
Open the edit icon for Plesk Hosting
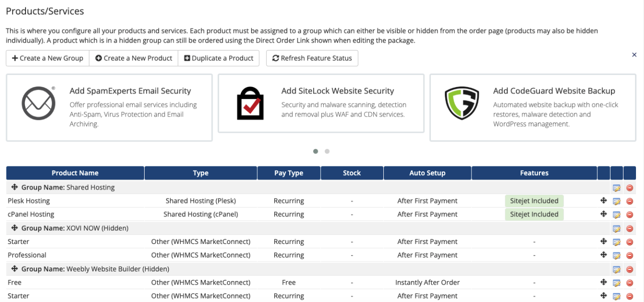617,200
